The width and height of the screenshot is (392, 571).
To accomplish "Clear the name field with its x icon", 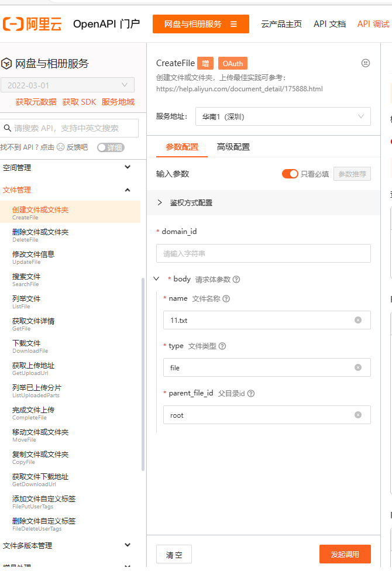I will [358, 320].
